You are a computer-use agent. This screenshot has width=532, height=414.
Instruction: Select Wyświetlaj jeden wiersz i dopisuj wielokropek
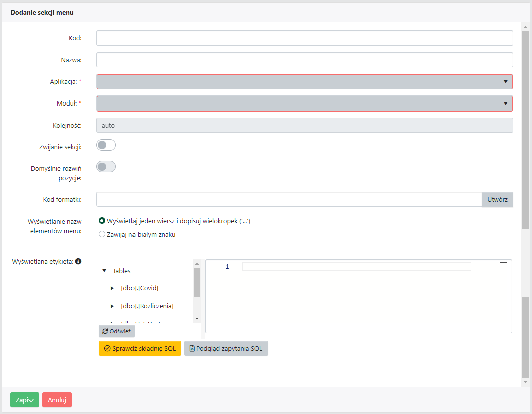102,221
